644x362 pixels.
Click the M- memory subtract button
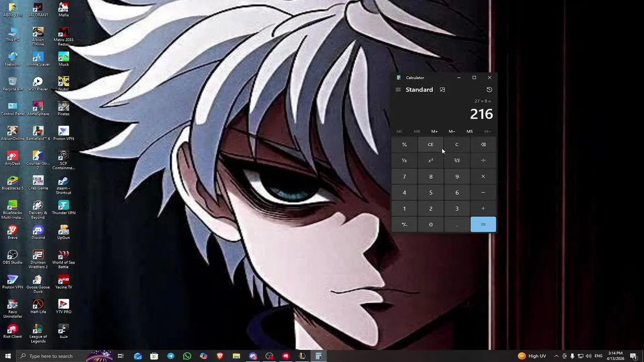452,131
